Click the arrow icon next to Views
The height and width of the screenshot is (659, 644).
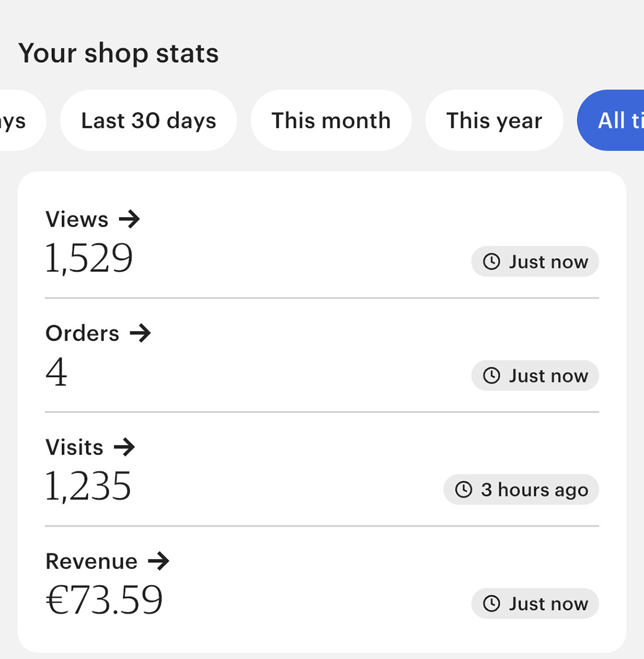pyautogui.click(x=129, y=219)
